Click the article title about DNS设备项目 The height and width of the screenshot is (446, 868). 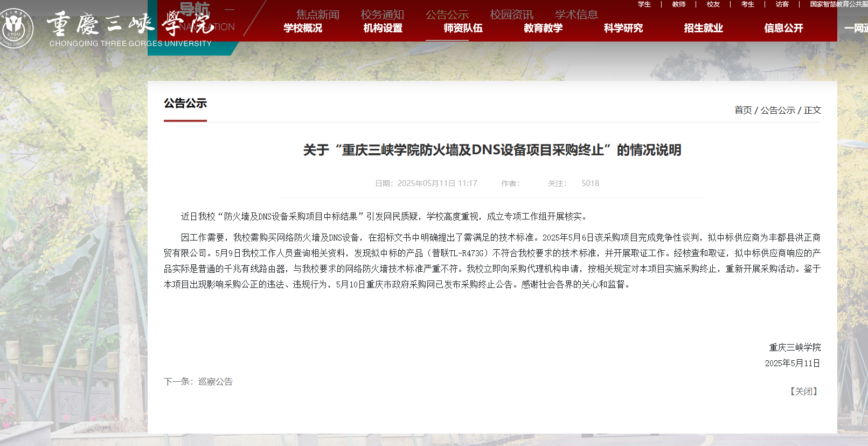coord(492,150)
